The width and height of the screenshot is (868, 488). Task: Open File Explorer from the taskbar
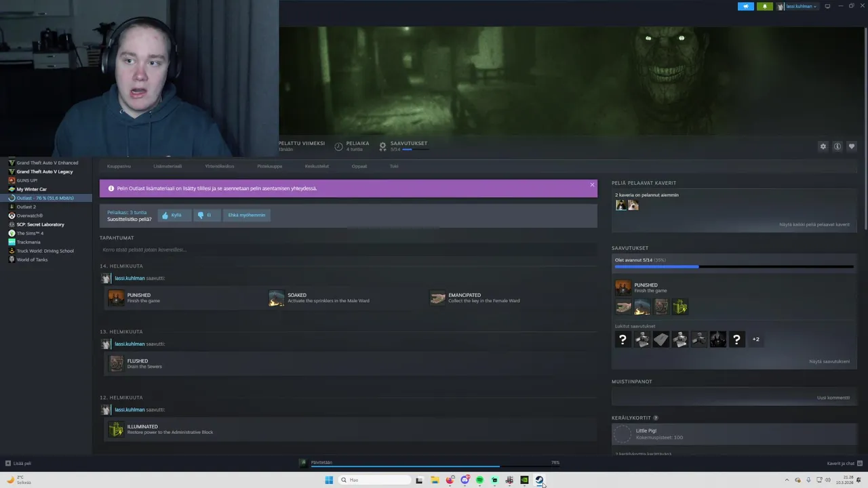point(435,480)
